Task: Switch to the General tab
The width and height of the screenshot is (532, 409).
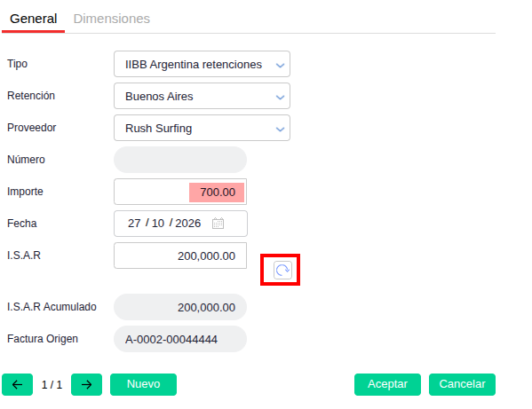Action: [33, 19]
